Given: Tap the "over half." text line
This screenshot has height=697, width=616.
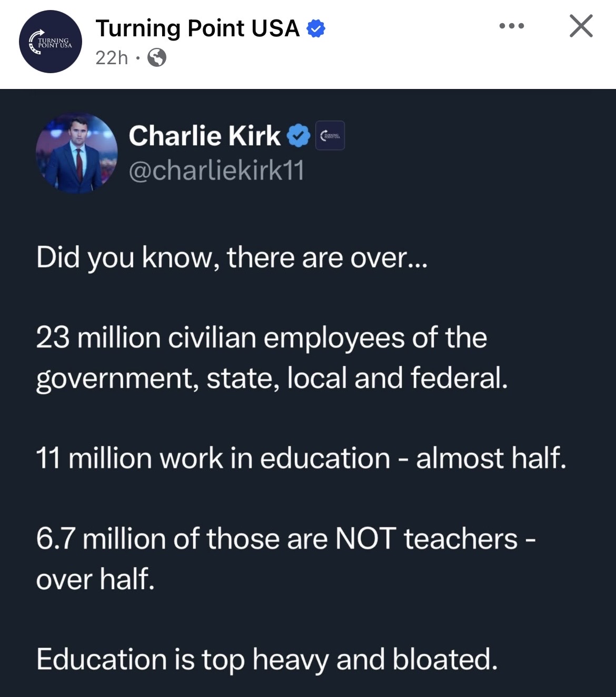Looking at the screenshot, I should pyautogui.click(x=95, y=579).
